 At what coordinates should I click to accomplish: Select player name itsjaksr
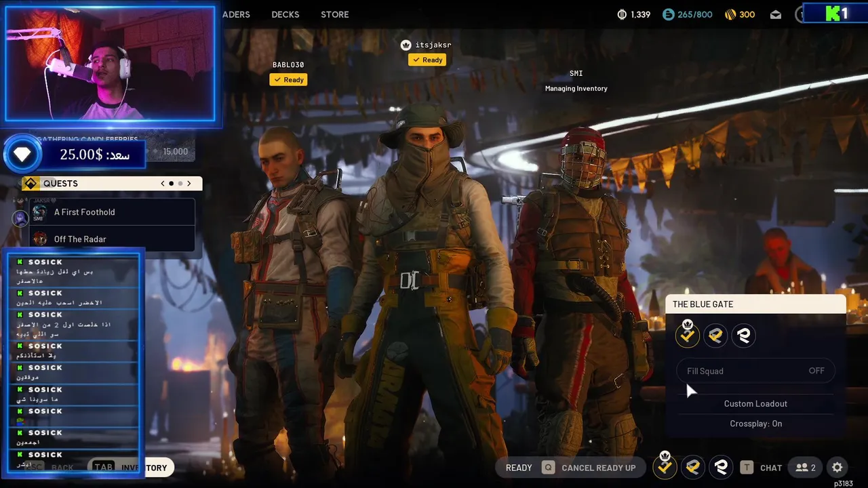click(433, 45)
